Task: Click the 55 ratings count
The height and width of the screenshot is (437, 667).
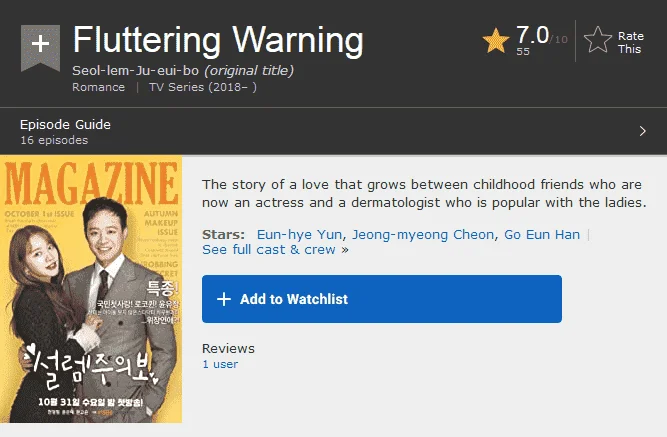Action: 523,51
